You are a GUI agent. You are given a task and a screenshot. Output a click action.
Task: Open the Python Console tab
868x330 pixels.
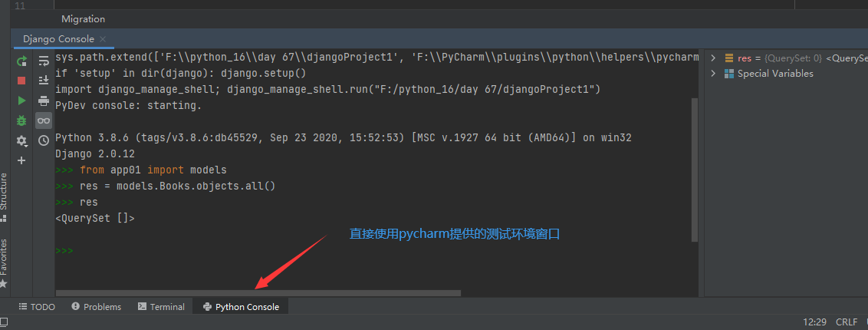tap(241, 307)
